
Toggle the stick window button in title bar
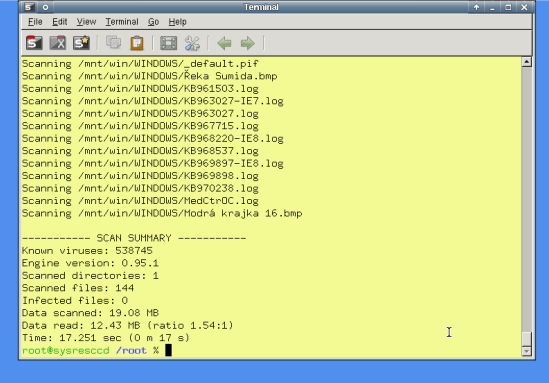click(x=45, y=7)
